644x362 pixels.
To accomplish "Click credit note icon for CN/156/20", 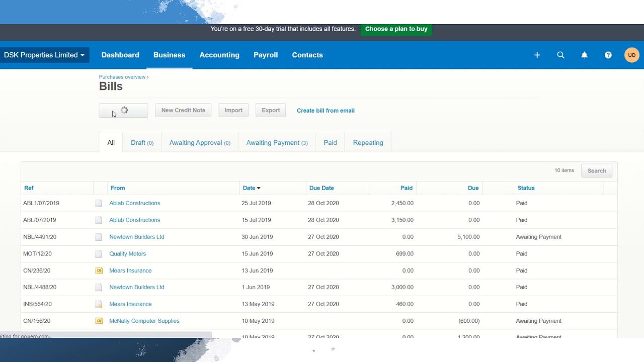I will [99, 321].
